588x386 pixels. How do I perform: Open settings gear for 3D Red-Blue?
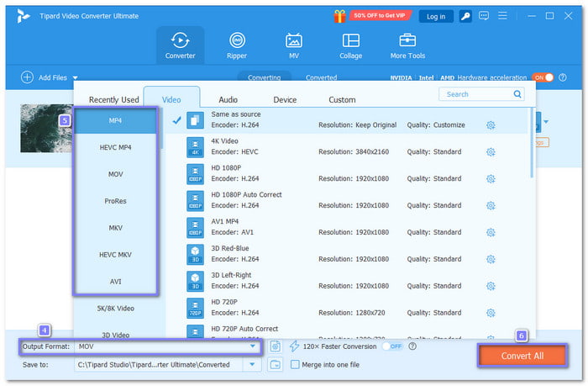click(491, 259)
